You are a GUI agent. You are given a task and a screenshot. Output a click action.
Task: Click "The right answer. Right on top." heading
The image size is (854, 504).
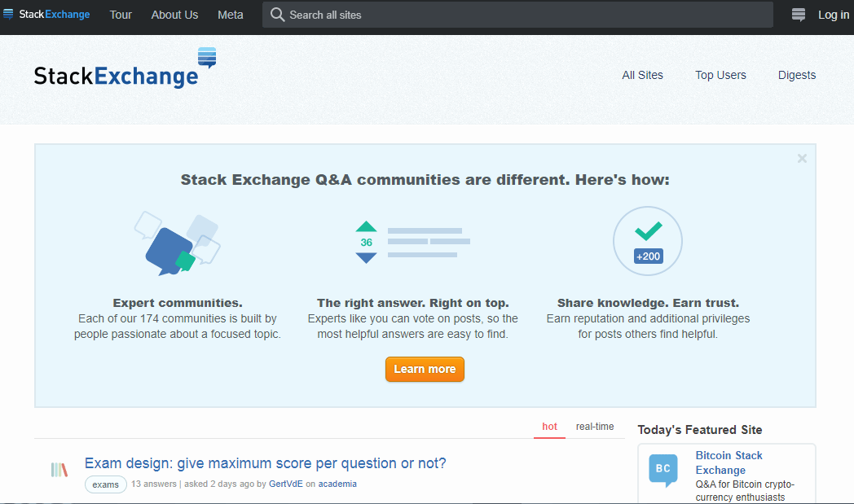(x=413, y=303)
